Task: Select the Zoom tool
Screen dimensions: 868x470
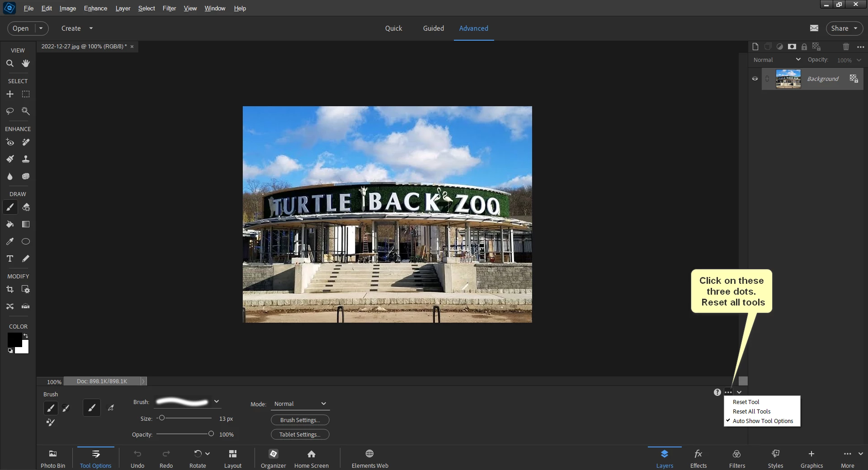Action: pos(9,63)
